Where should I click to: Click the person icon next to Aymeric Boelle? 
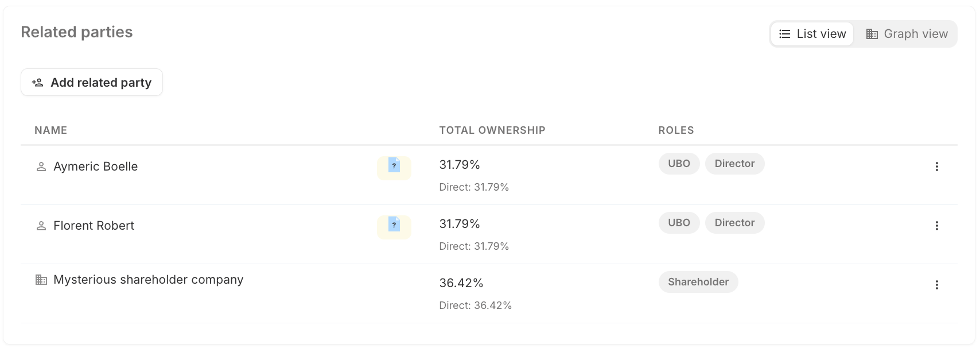(x=41, y=167)
